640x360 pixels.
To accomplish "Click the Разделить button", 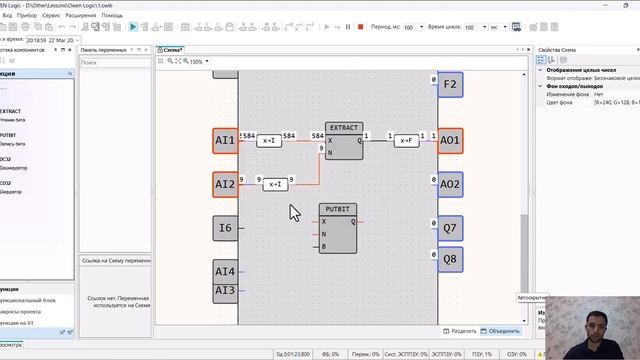I will coord(460,331).
